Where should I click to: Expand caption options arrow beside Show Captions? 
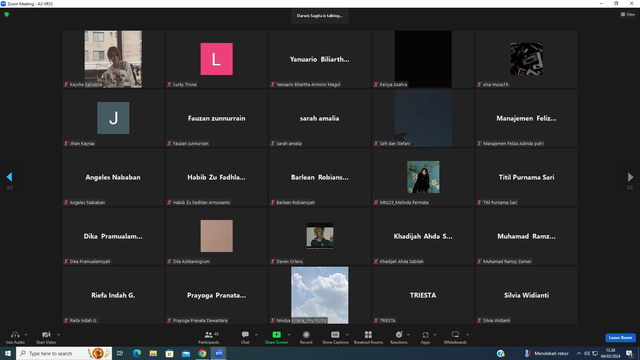[x=347, y=335]
